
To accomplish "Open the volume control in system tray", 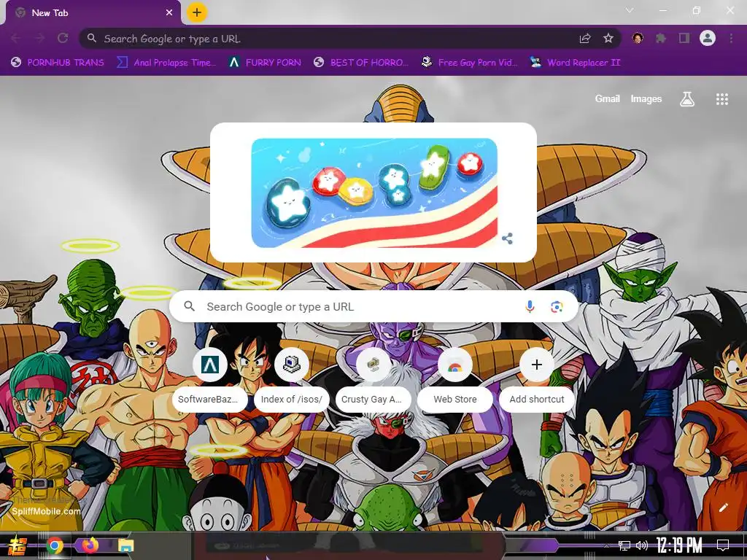I will [x=642, y=545].
